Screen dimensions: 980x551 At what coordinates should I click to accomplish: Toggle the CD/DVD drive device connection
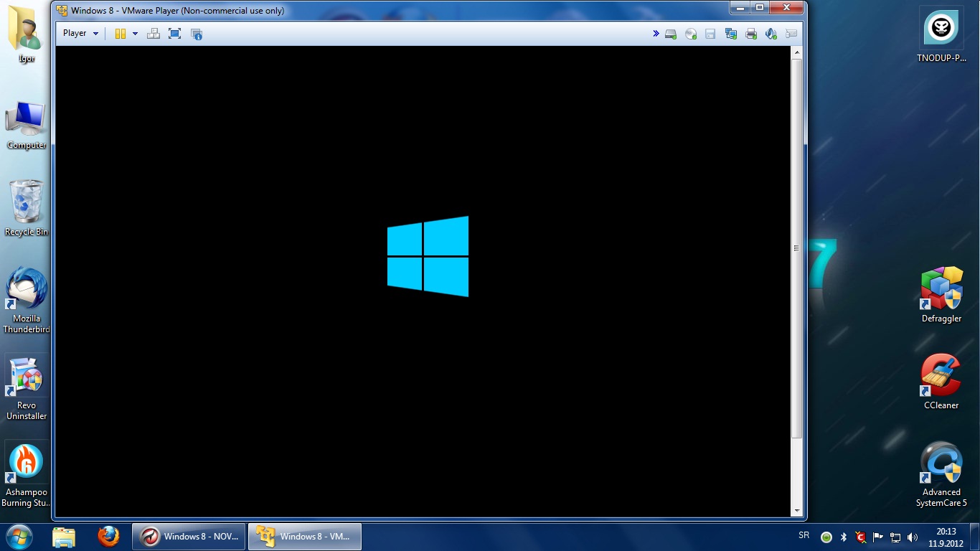pyautogui.click(x=691, y=34)
